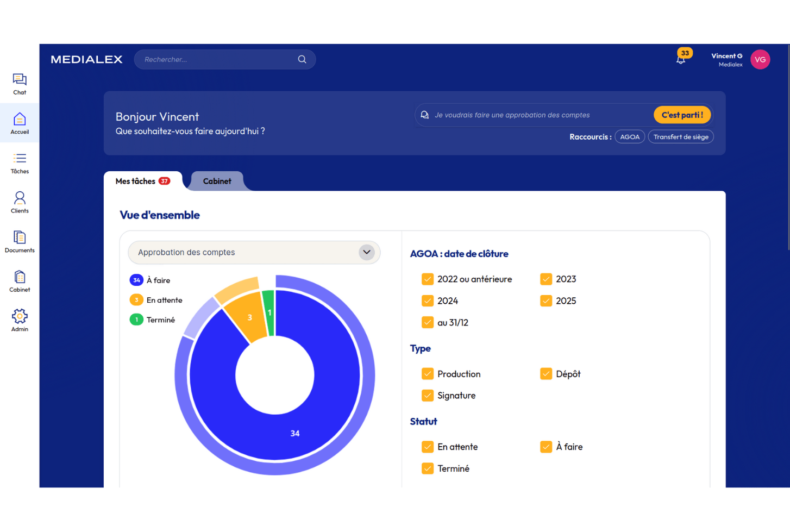Viewport: 790px width, 532px height.
Task: View the Clients section
Action: point(19,202)
